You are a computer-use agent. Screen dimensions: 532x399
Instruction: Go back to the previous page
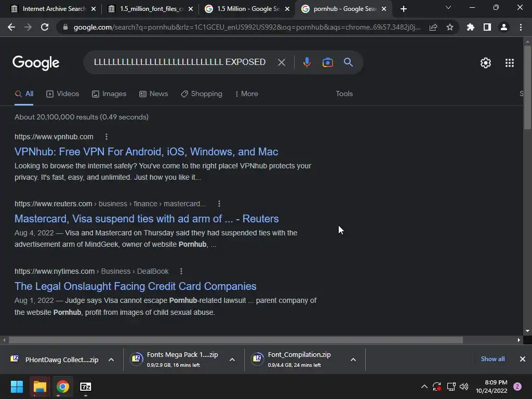11,27
